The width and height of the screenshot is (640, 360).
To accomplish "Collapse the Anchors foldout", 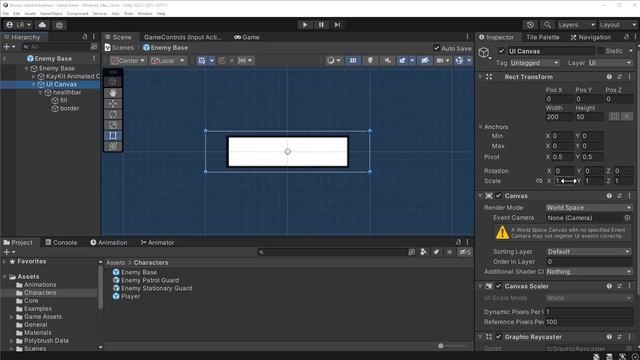I will (x=480, y=127).
